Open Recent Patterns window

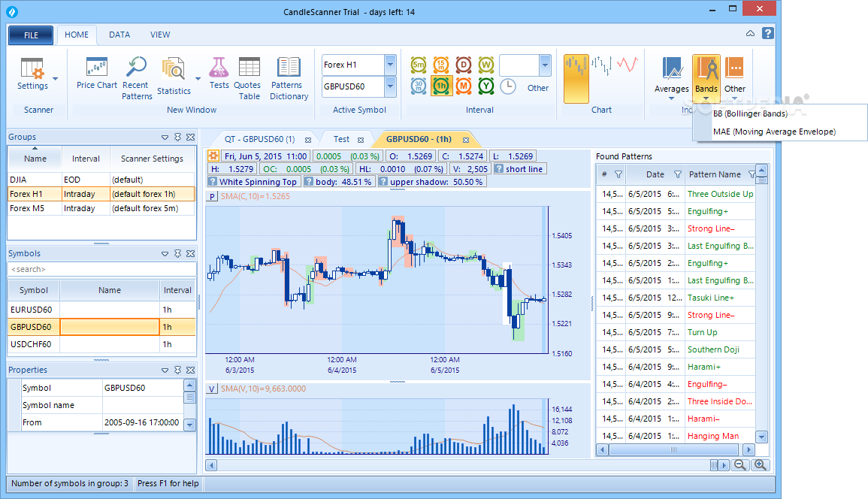click(x=137, y=78)
